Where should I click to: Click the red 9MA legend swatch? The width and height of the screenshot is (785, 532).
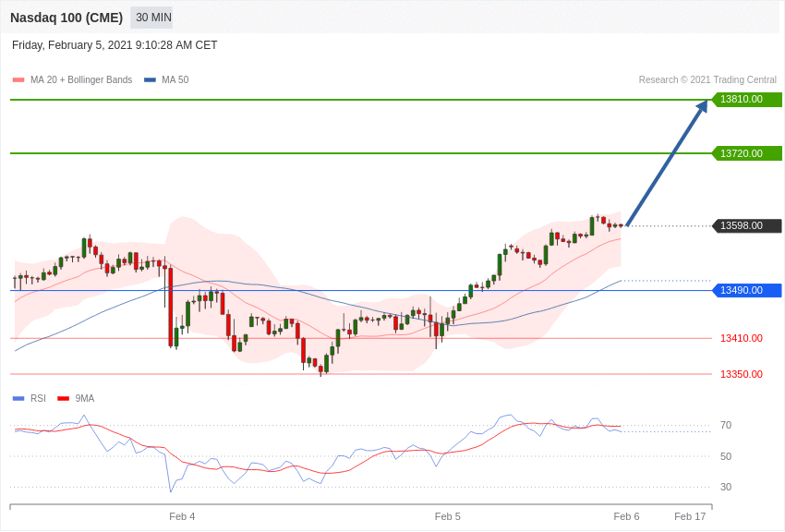click(x=63, y=398)
